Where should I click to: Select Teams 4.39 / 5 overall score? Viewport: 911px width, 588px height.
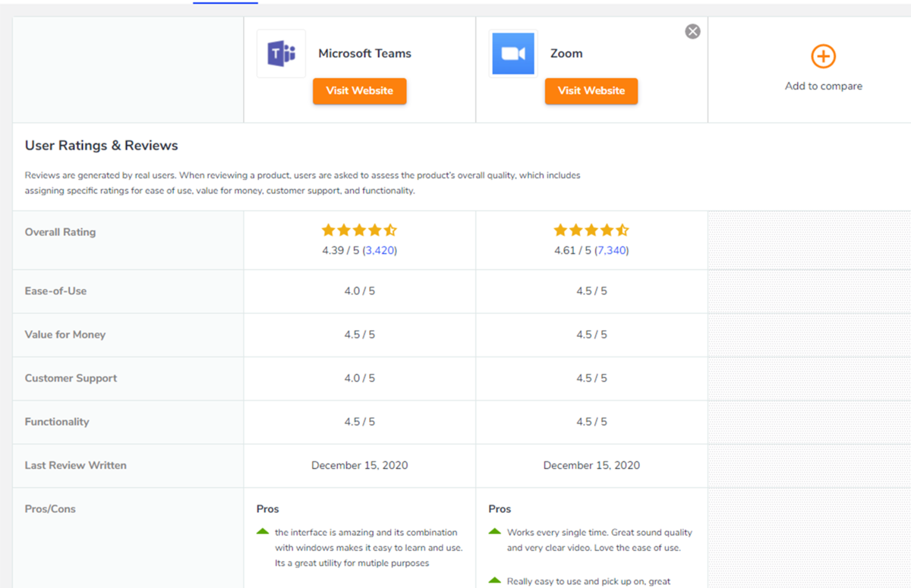341,250
